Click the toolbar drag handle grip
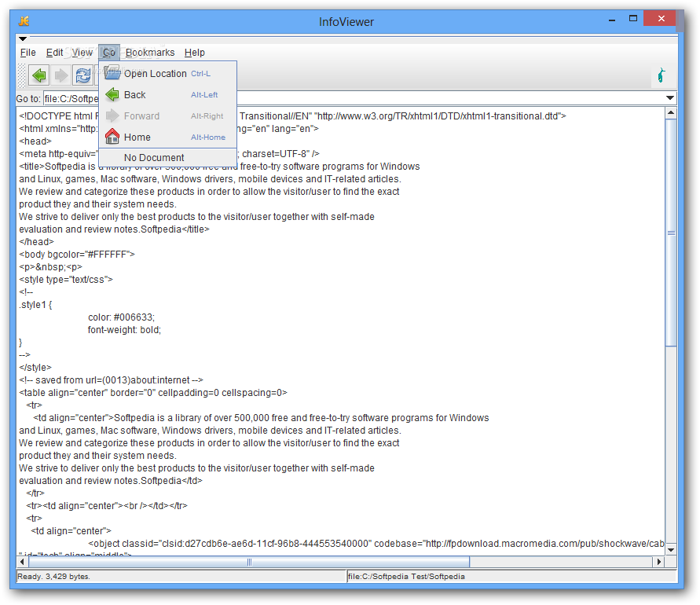Viewport: 700px width, 605px height. (x=21, y=75)
